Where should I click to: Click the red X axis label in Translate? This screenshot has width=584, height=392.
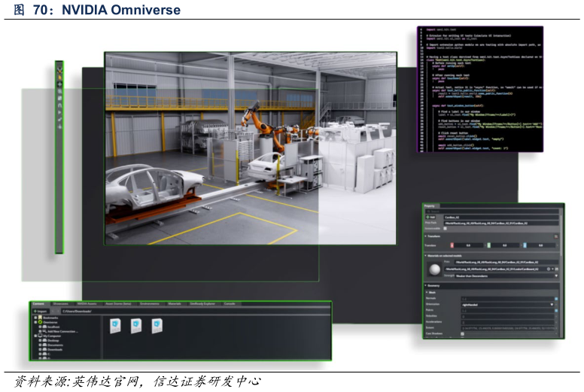[452, 245]
